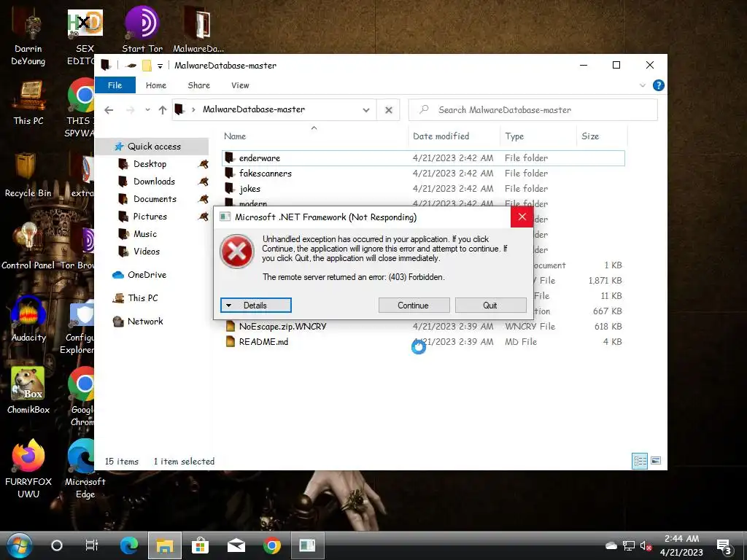This screenshot has width=747, height=560.
Task: Open Mail from the taskbar
Action: click(x=236, y=545)
